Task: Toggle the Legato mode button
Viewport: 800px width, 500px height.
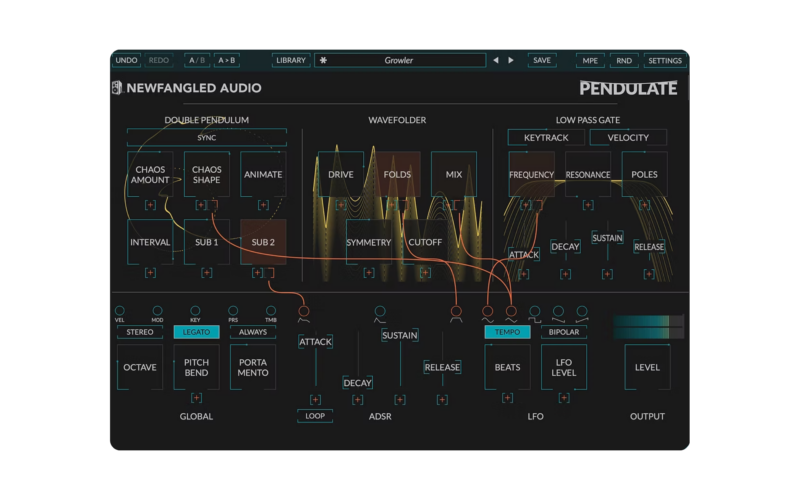Action: coord(196,332)
